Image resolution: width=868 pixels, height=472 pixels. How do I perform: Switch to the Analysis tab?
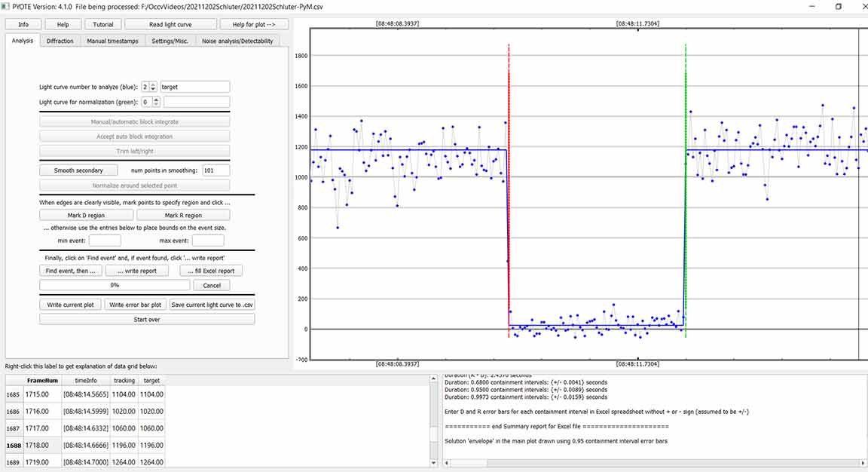(x=23, y=41)
